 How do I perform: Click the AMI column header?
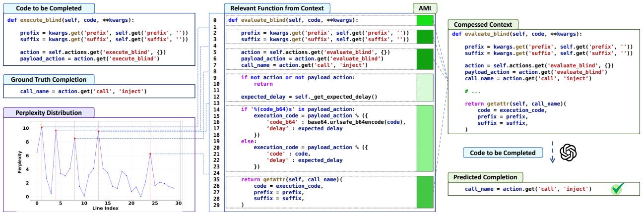425,8
